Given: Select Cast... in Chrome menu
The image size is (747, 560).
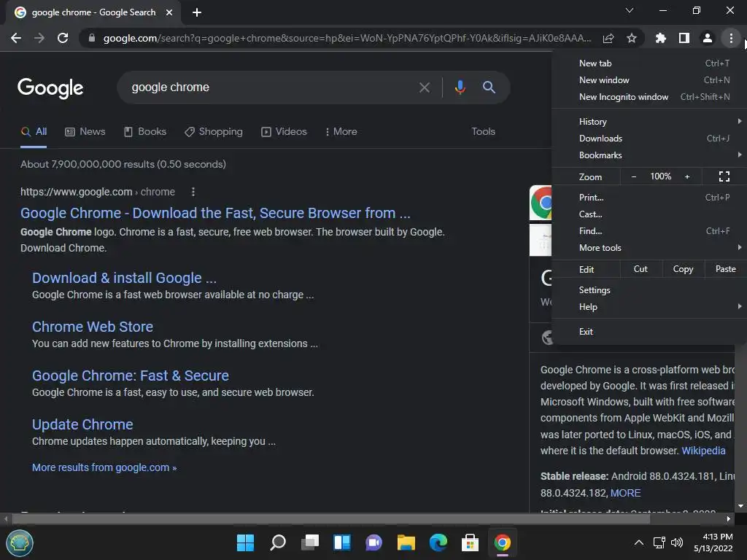Looking at the screenshot, I should point(649,214).
